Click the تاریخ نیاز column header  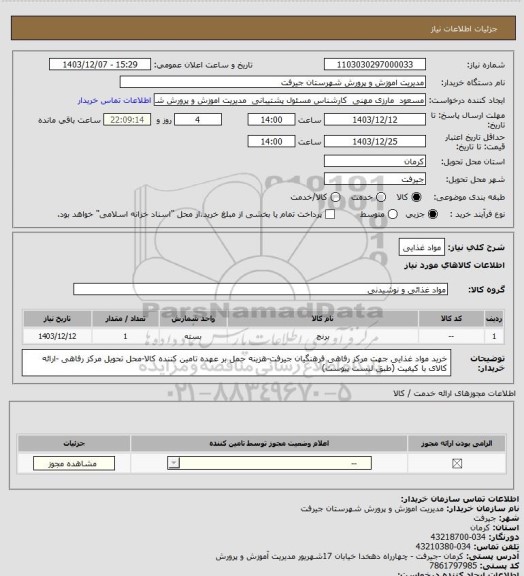pyautogui.click(x=57, y=318)
